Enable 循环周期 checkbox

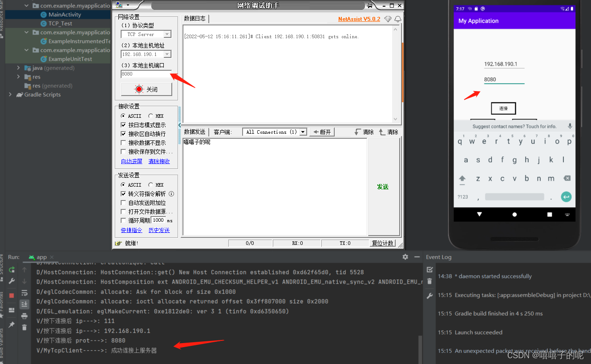(x=124, y=220)
